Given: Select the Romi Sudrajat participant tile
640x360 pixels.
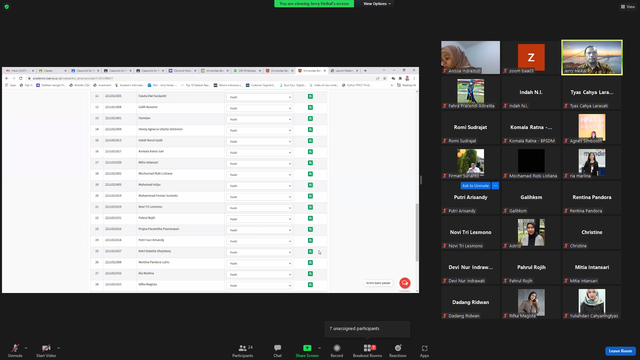Looking at the screenshot, I should click(470, 127).
